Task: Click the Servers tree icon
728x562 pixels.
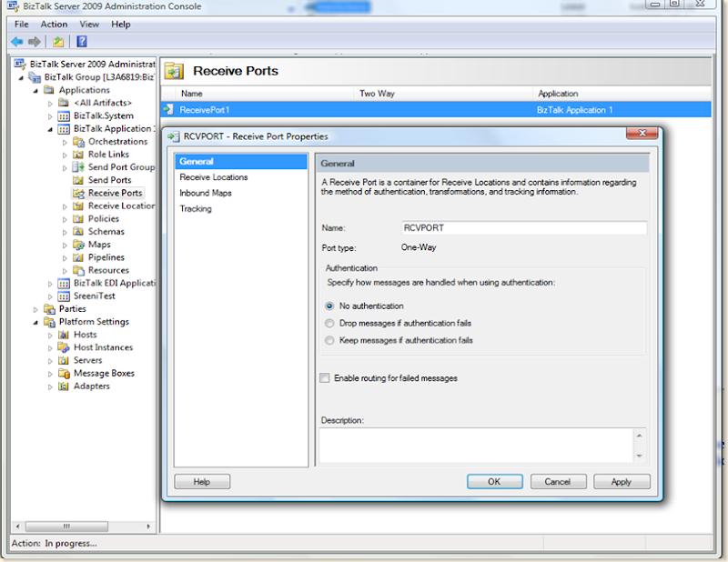Action: pos(64,361)
